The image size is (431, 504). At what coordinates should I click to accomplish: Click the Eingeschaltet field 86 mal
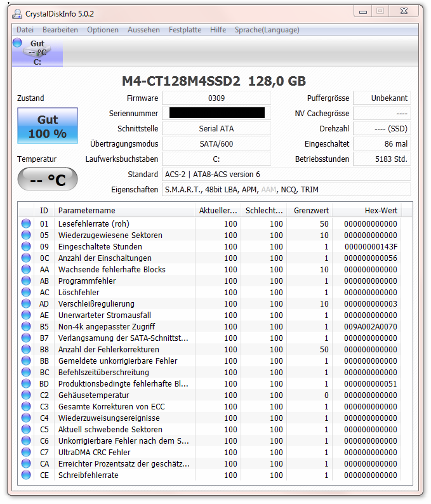(382, 143)
